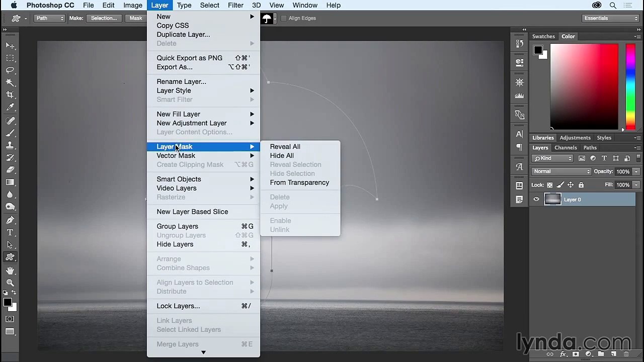Toggle visibility eye of Layer 0
This screenshot has height=362, width=644.
[536, 200]
